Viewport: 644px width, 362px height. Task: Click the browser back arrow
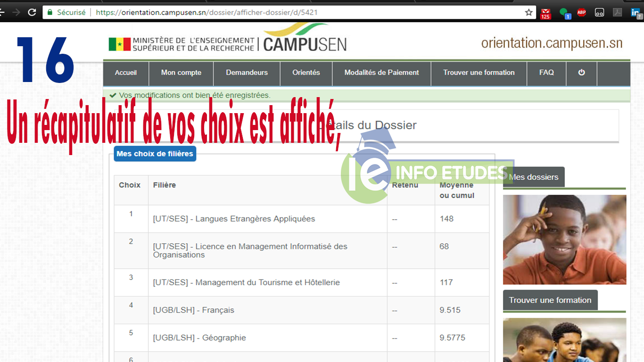click(2, 12)
